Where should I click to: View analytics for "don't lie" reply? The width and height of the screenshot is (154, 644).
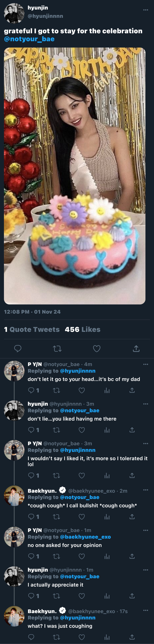pos(107,430)
